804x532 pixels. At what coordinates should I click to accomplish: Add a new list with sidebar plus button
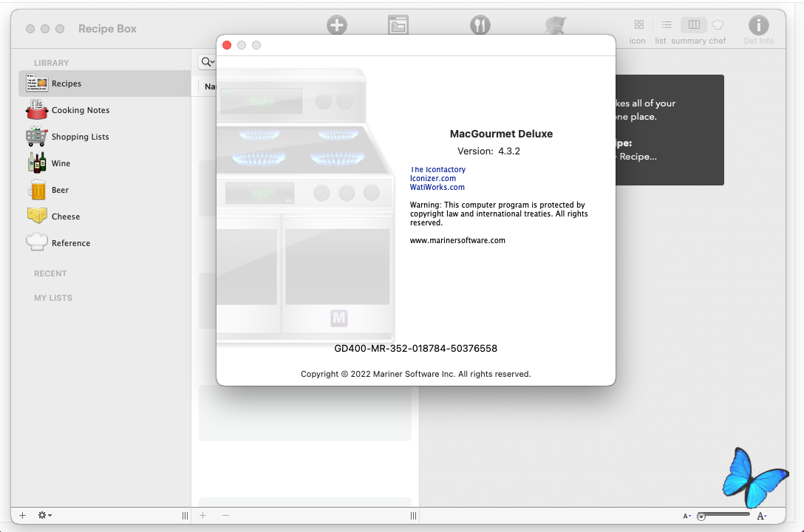click(x=23, y=516)
